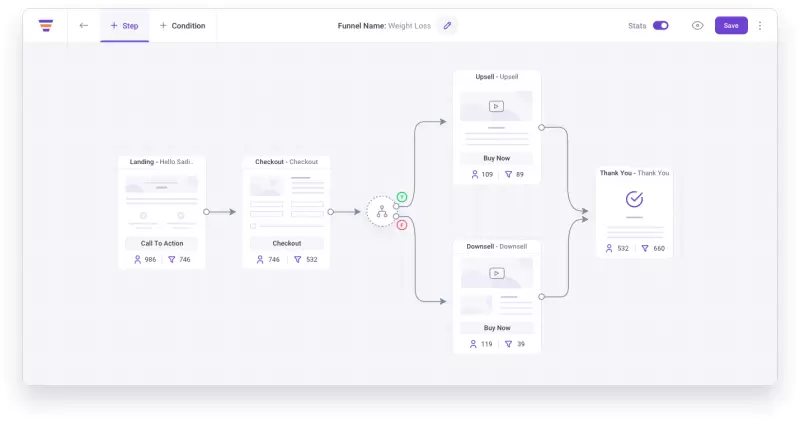Image resolution: width=800 pixels, height=422 pixels.
Task: Select the Condition tab
Action: [183, 26]
